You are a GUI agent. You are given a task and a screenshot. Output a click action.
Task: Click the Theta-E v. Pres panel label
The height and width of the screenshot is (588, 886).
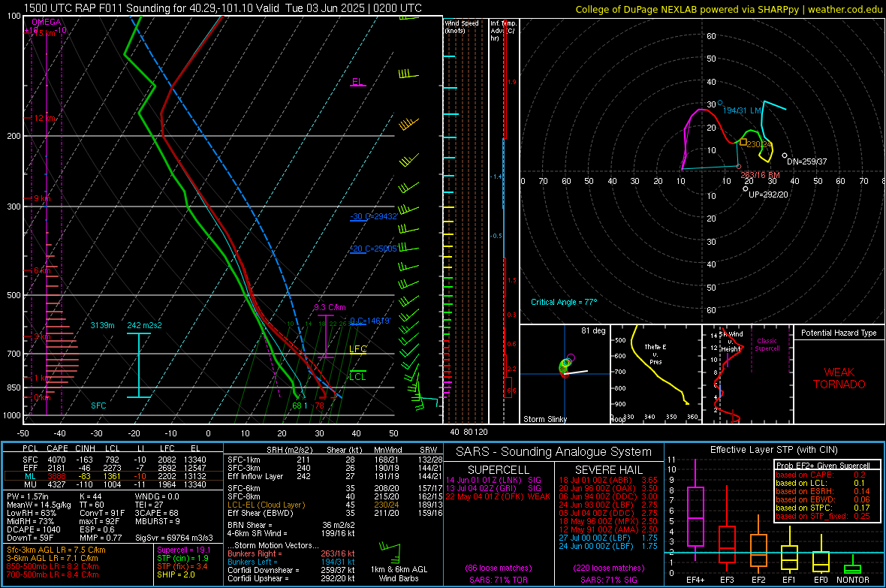click(655, 354)
